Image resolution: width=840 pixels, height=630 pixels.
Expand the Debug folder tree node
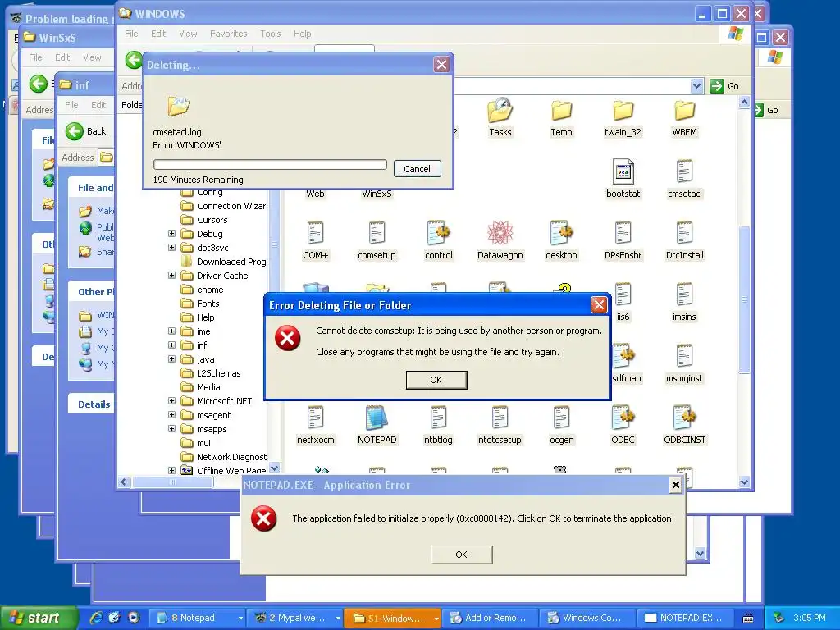coord(171,234)
